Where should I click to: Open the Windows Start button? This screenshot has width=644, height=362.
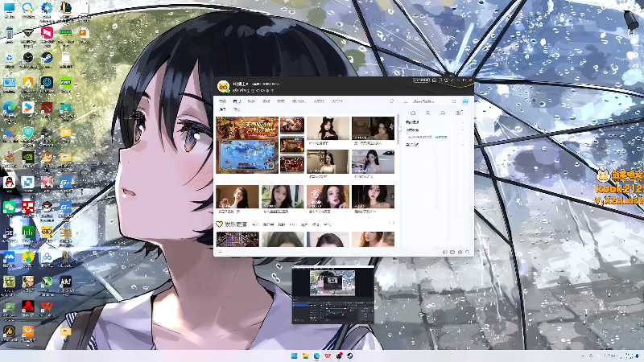[294, 356]
